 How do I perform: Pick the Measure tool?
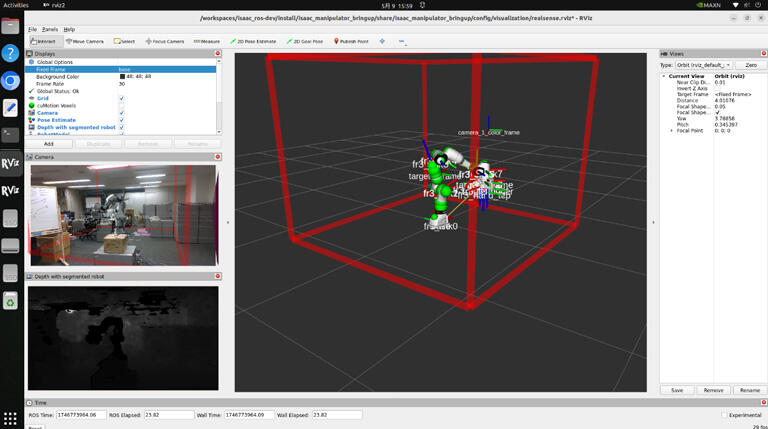(x=207, y=41)
